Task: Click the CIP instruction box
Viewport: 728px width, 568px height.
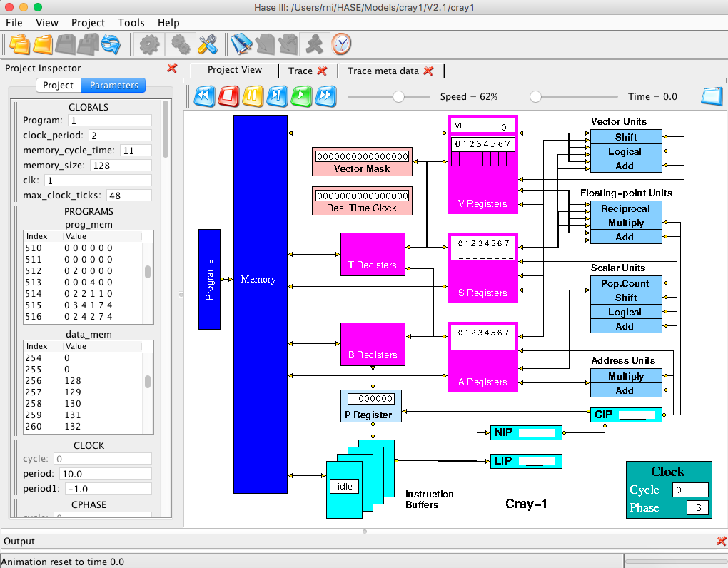Action: [x=626, y=415]
